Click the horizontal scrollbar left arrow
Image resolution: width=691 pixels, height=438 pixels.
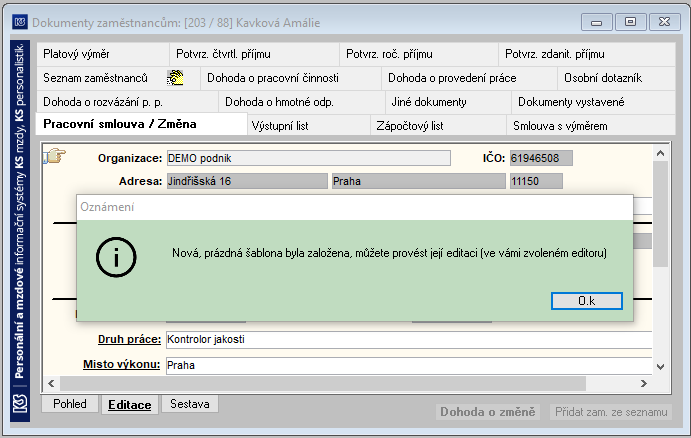(51, 383)
